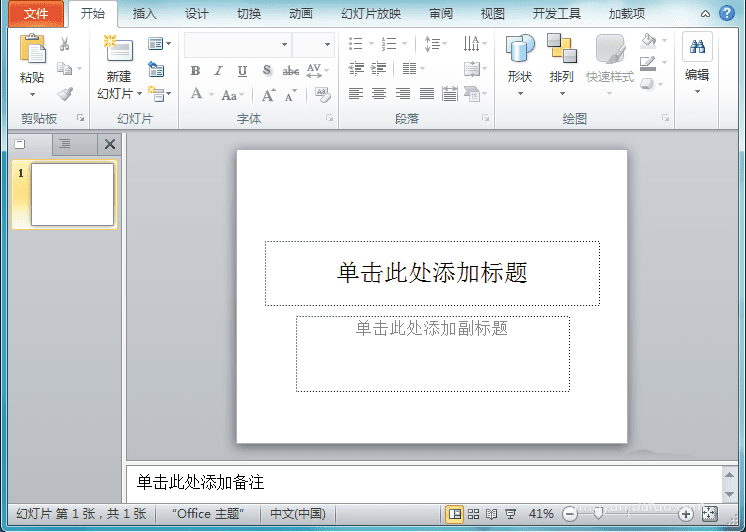Center the paragraph text
746x532 pixels.
(x=379, y=94)
